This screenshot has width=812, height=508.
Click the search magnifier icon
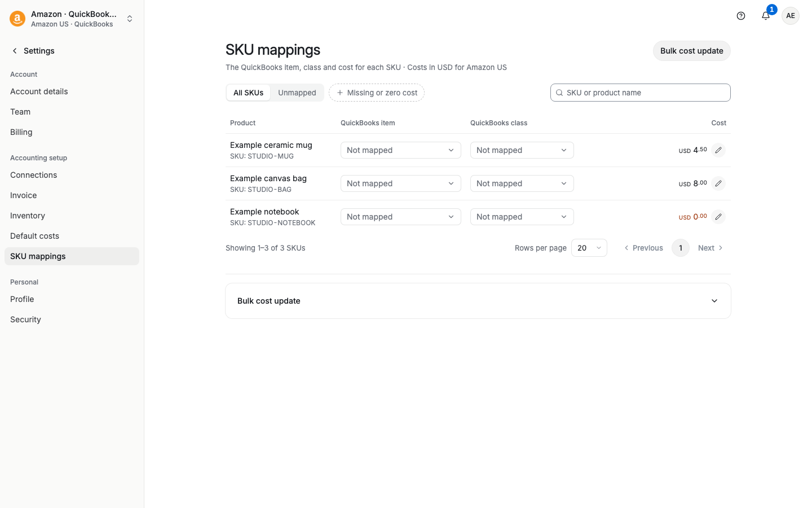point(559,93)
